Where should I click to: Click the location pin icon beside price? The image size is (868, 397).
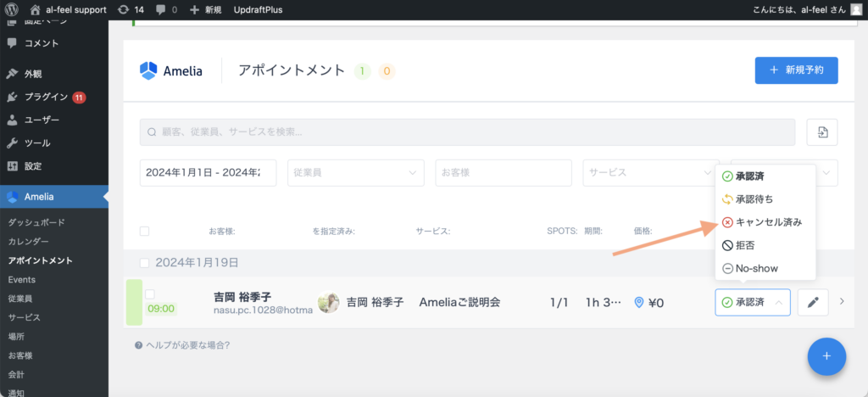tap(639, 302)
